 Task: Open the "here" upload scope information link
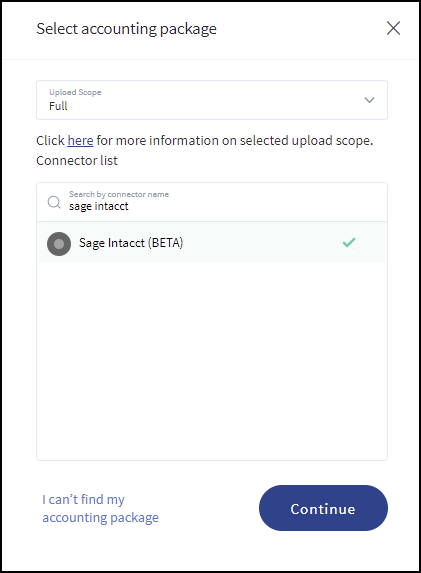80,140
